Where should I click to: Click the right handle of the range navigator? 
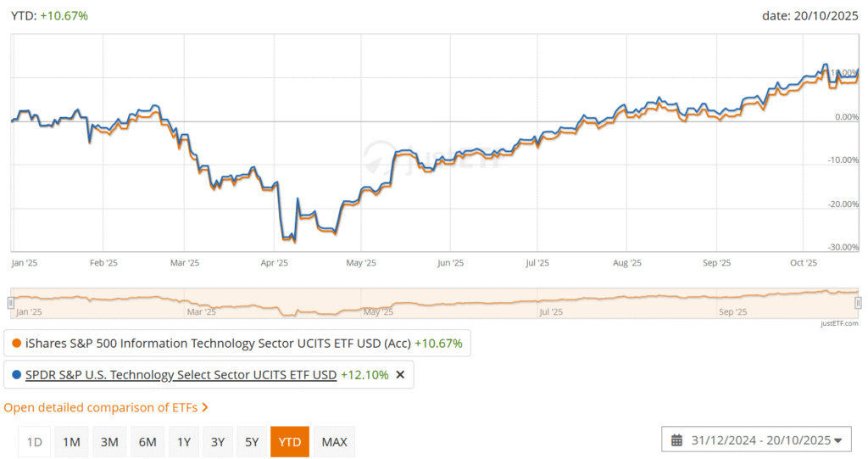coord(858,303)
